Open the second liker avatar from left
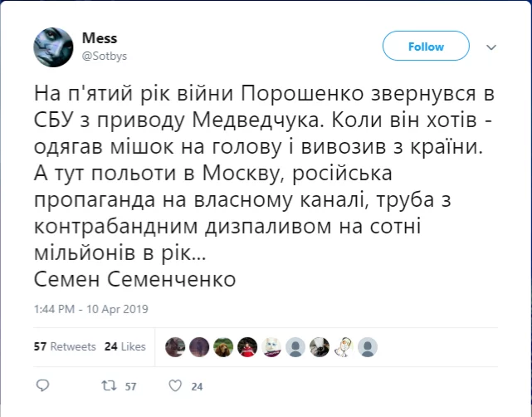The width and height of the screenshot is (532, 417). click(198, 346)
